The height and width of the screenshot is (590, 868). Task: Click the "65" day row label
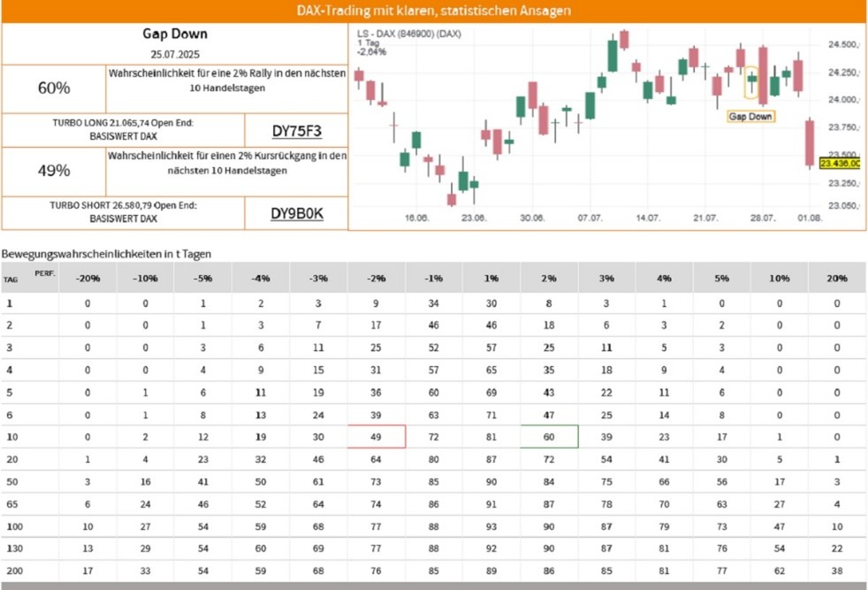pos(12,504)
